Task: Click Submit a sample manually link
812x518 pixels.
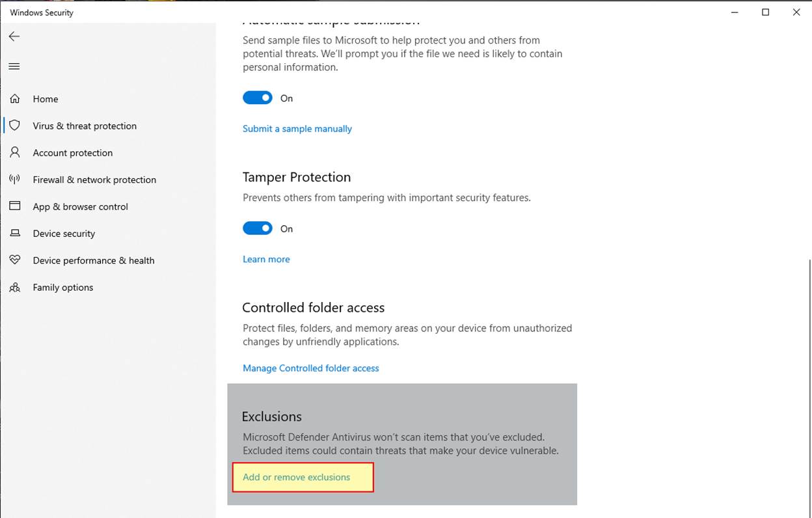Action: (x=297, y=129)
